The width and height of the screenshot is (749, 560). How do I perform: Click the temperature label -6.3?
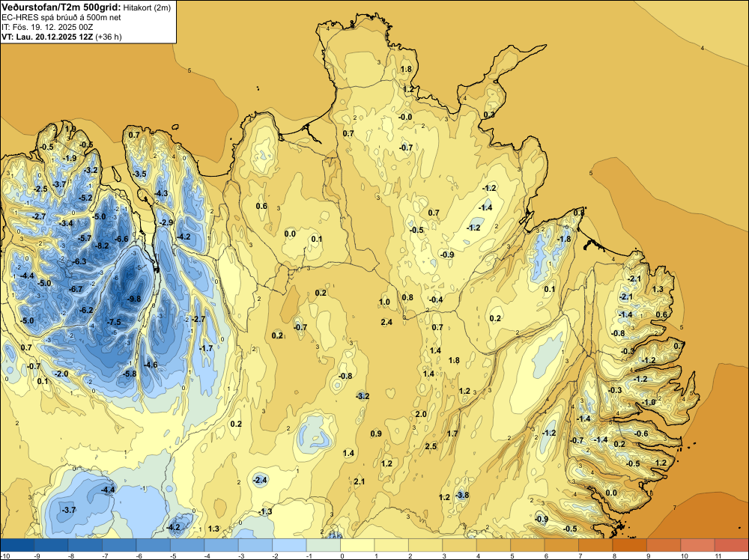tap(79, 261)
